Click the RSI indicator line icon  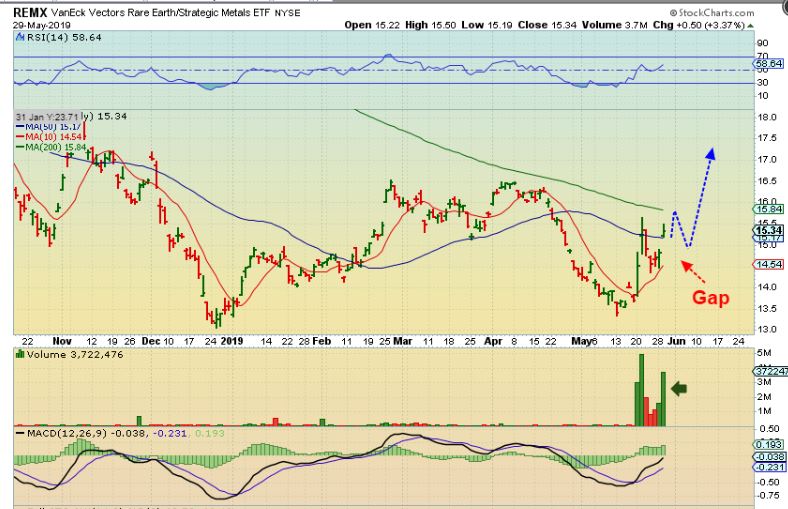pyautogui.click(x=20, y=37)
